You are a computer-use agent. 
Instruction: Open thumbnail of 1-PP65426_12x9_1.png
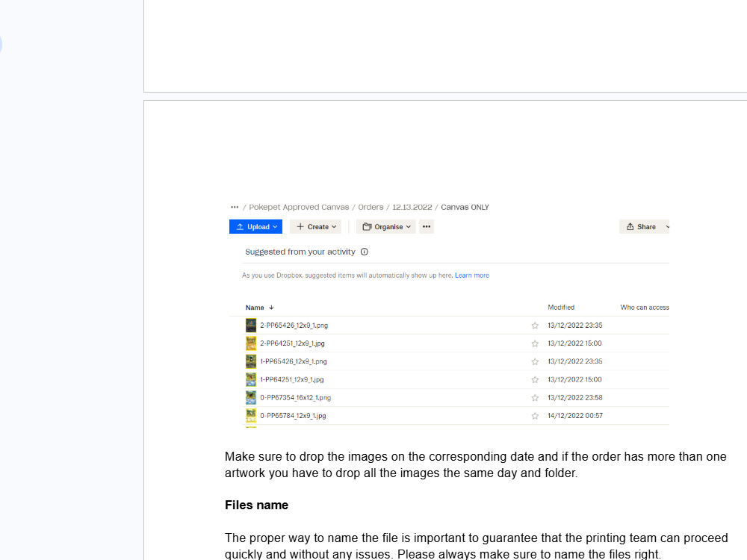coord(250,361)
